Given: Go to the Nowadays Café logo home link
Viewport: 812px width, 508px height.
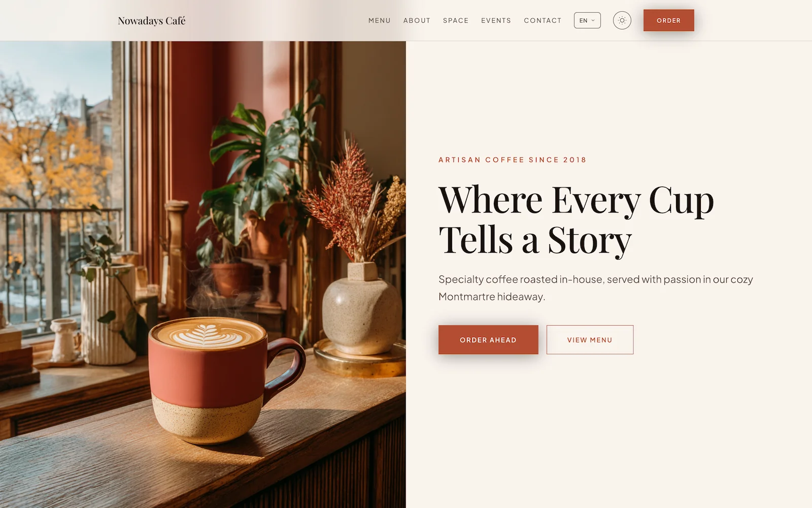Looking at the screenshot, I should point(152,21).
